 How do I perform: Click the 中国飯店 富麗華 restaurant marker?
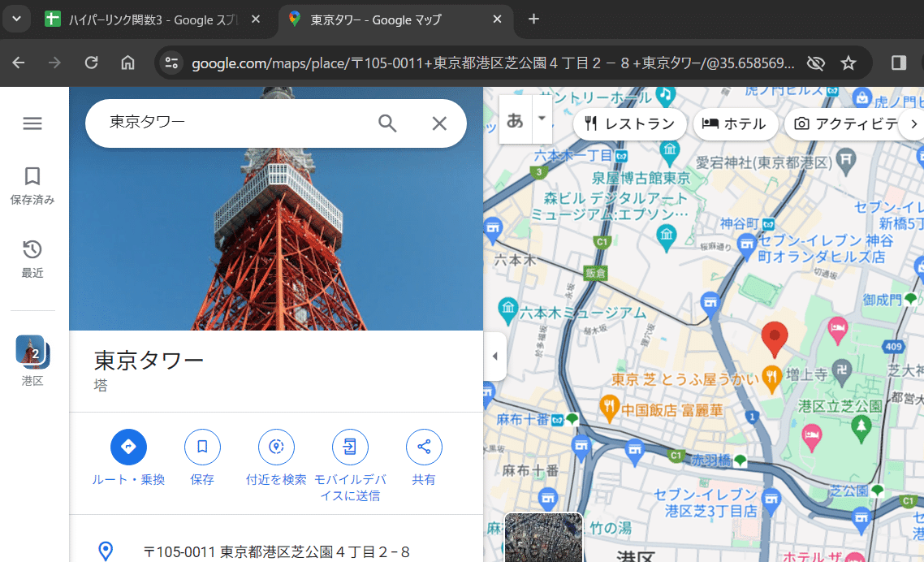point(608,408)
